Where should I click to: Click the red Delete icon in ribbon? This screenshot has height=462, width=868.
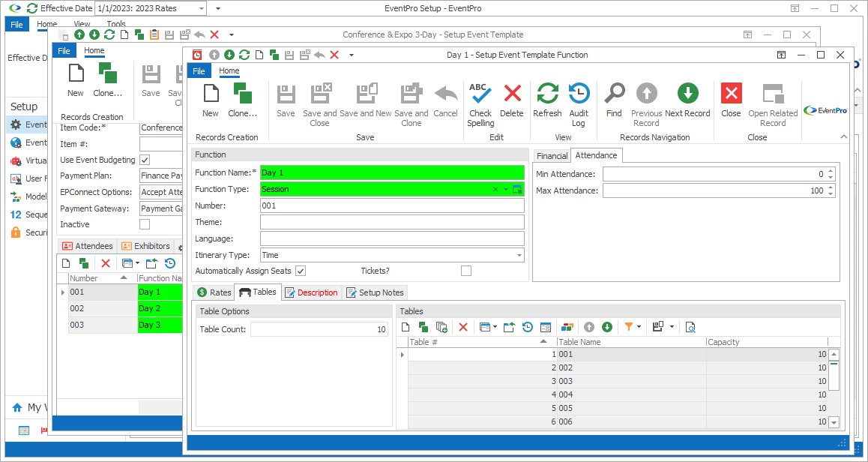[512, 94]
